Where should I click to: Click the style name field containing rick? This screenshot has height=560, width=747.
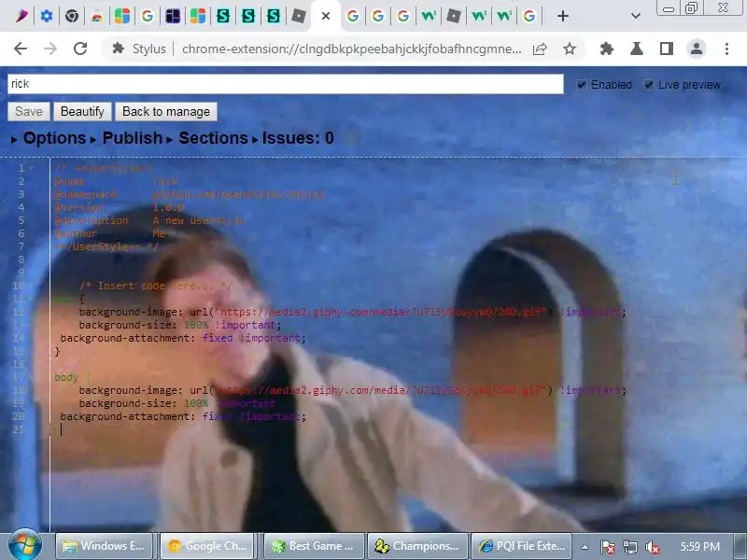(286, 84)
